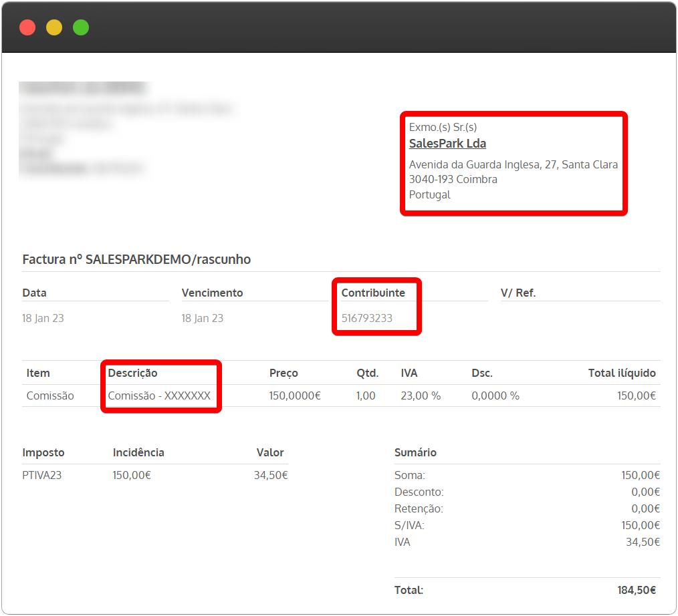Click the invoice title Factura nº SALESPARKDEMO/rascunho
Viewport: 678px width, 616px height.
pyautogui.click(x=136, y=259)
